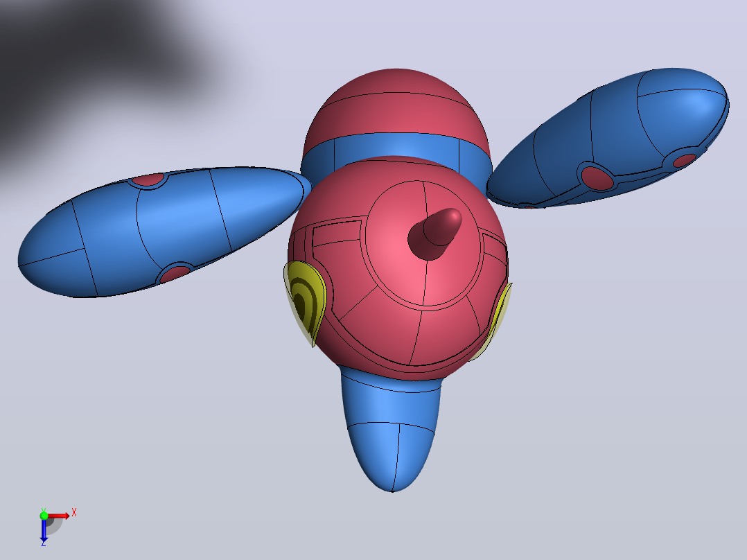Click the green Y axis dot on the triad
Viewport: 747px width, 560px height.
(x=44, y=515)
